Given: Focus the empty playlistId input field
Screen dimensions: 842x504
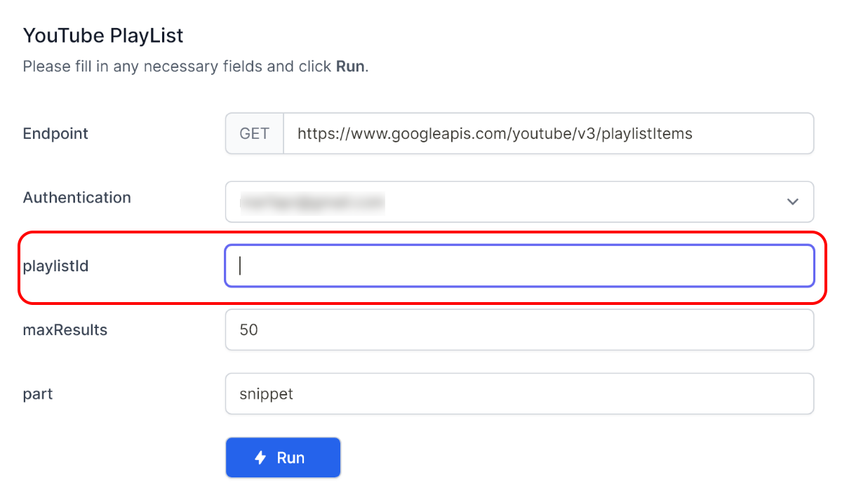Looking at the screenshot, I should point(519,266).
